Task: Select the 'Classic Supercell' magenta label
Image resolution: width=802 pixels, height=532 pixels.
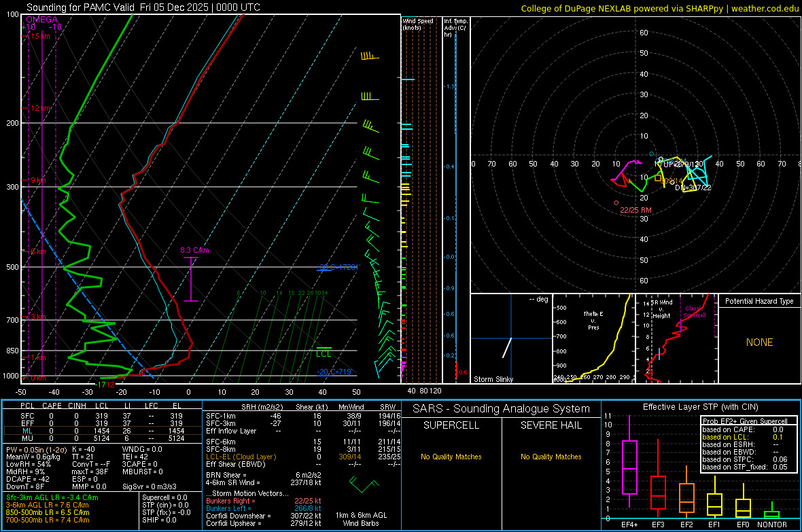Action: point(695,312)
